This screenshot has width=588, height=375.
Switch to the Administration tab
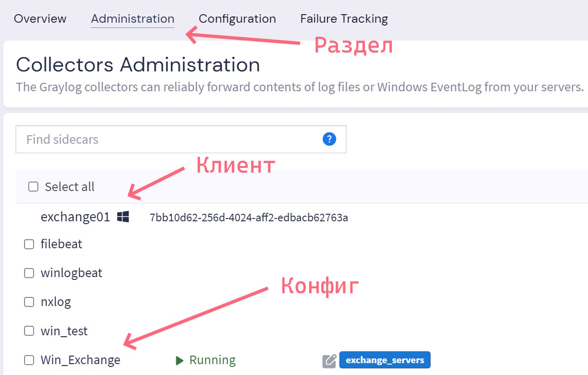pos(132,19)
